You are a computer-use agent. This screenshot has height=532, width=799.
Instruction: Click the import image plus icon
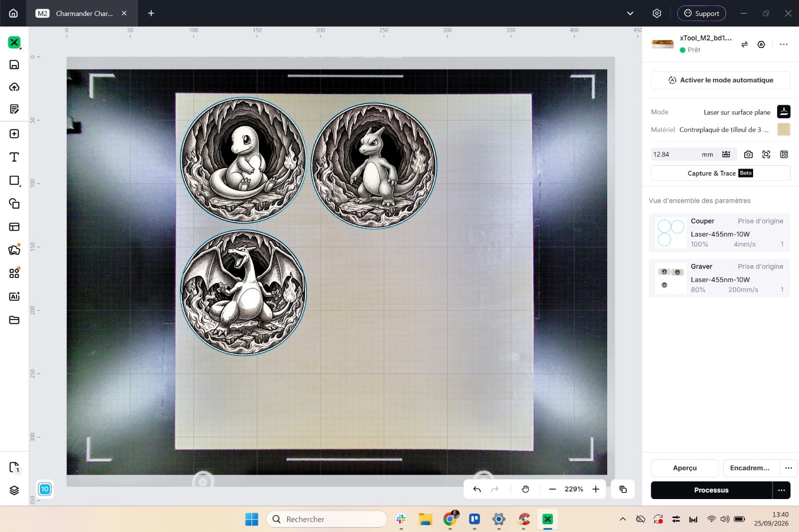(x=14, y=134)
